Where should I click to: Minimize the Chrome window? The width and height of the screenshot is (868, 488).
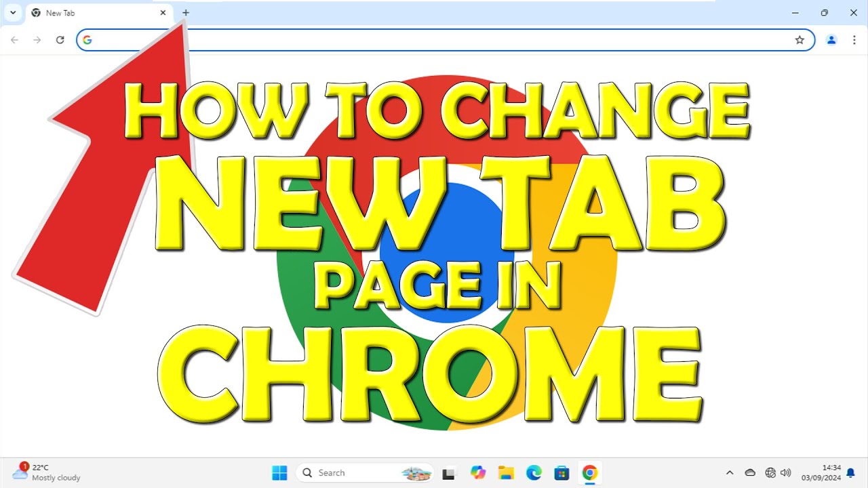coord(794,13)
